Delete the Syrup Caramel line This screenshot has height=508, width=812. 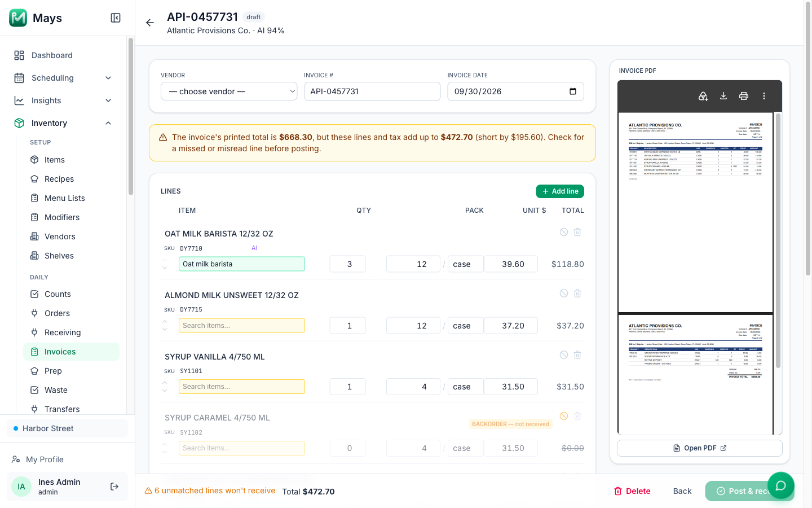[577, 416]
